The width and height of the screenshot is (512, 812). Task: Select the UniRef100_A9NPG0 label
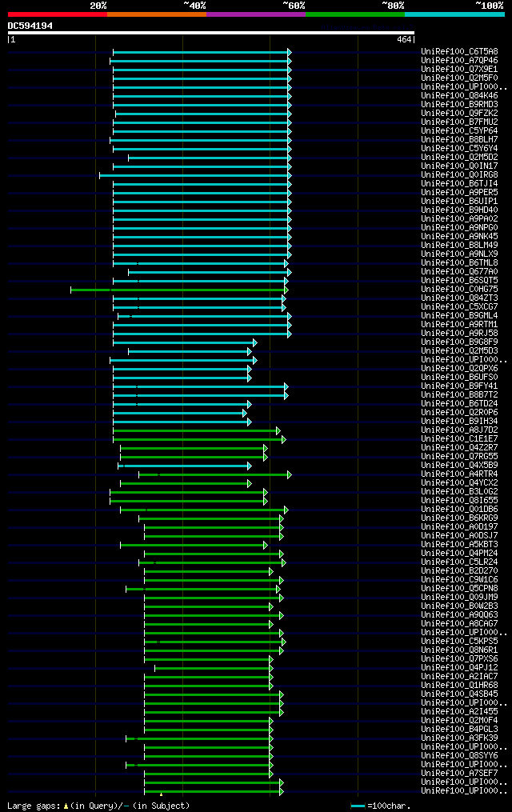[x=460, y=228]
